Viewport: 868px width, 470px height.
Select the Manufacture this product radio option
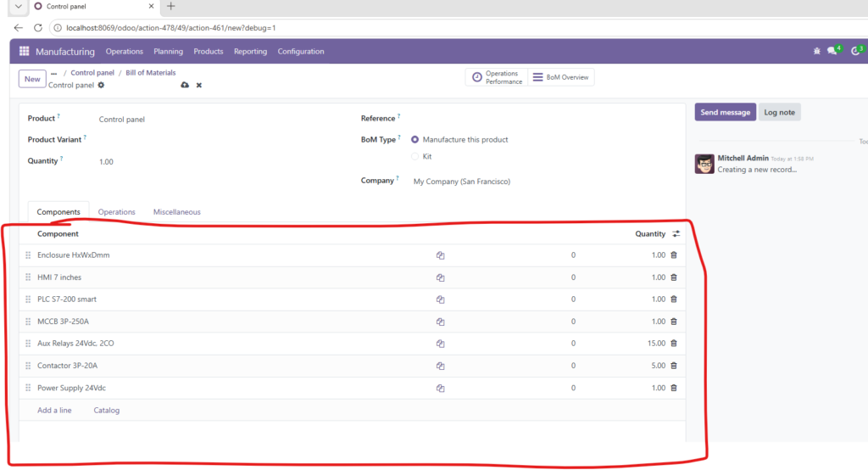click(x=415, y=139)
